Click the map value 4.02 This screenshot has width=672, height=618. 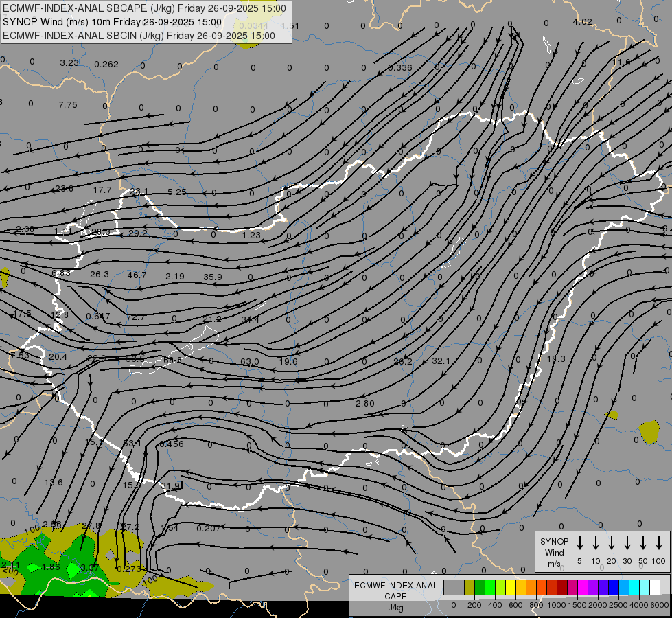point(583,22)
